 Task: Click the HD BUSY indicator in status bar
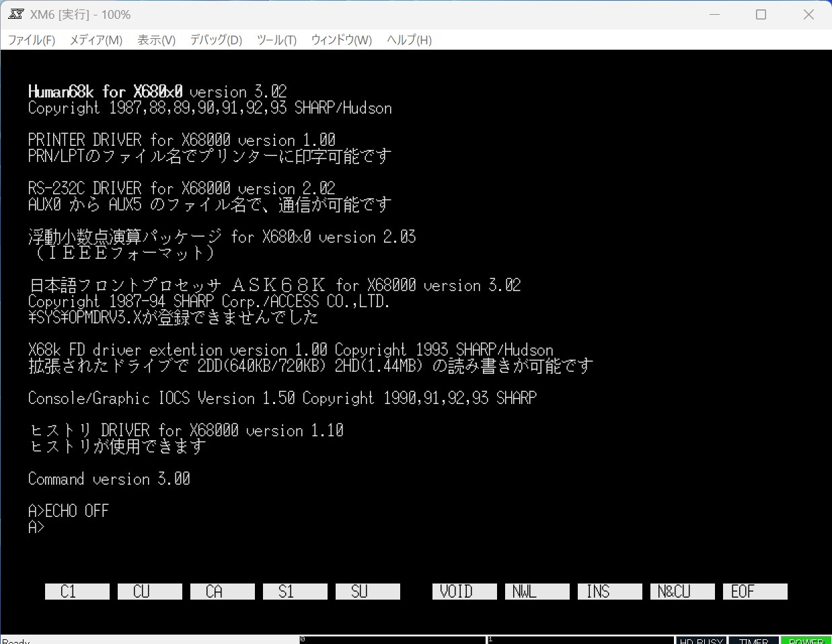[701, 640]
